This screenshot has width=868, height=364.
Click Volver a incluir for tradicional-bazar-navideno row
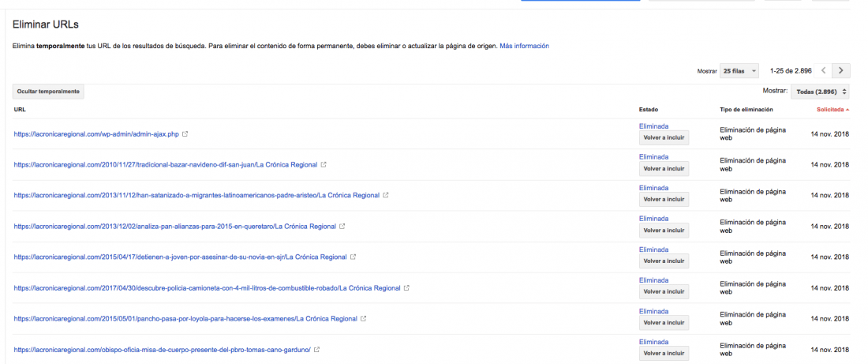664,168
